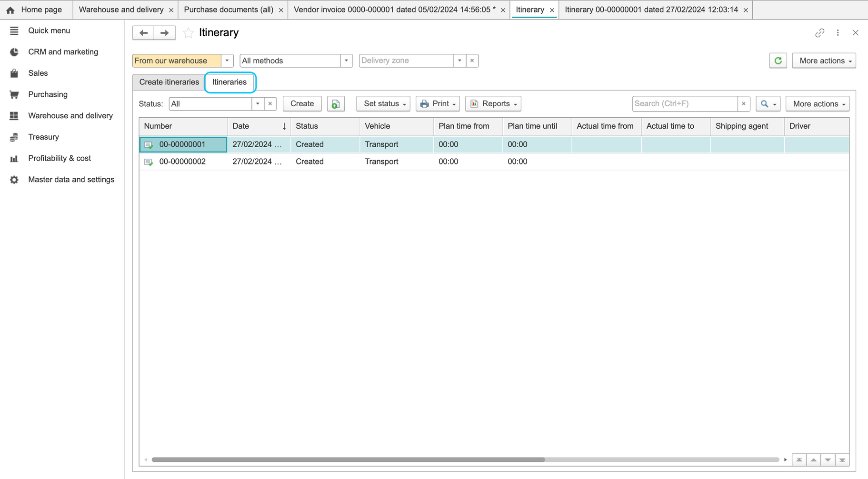Image resolution: width=868 pixels, height=479 pixels.
Task: Open the Quick menu hamburger icon
Action: click(x=14, y=31)
